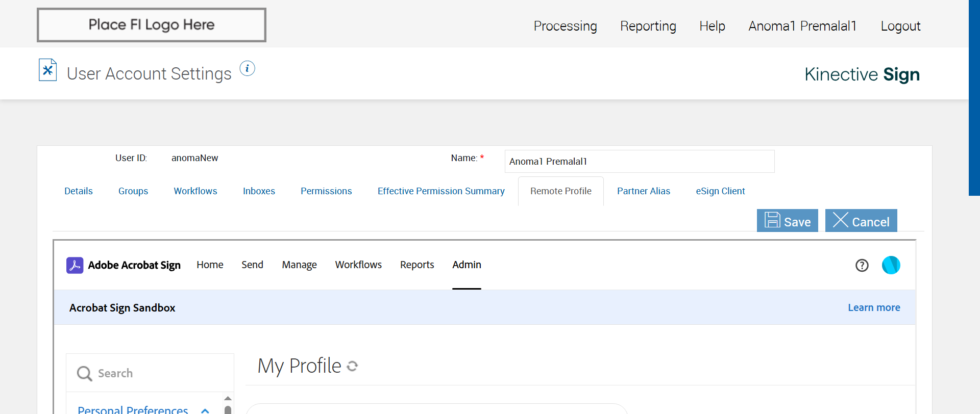Select the Remote Profile tab
This screenshot has width=980, height=414.
561,191
